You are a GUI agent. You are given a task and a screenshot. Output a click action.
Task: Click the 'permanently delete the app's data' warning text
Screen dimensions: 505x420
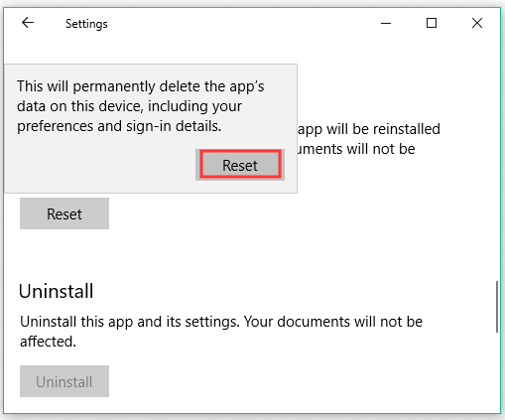pyautogui.click(x=141, y=106)
